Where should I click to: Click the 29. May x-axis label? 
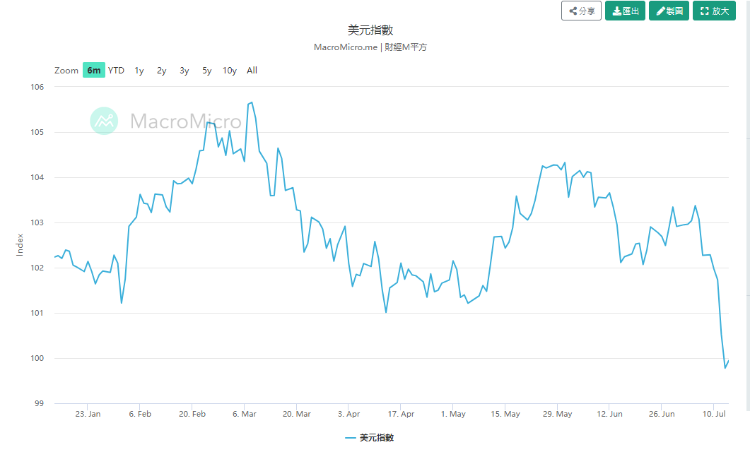[557, 414]
